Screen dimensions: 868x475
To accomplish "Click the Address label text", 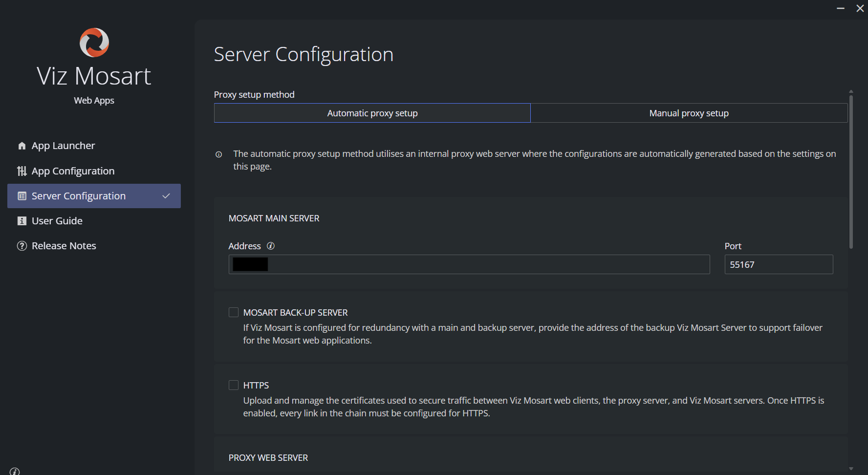I will 245,246.
